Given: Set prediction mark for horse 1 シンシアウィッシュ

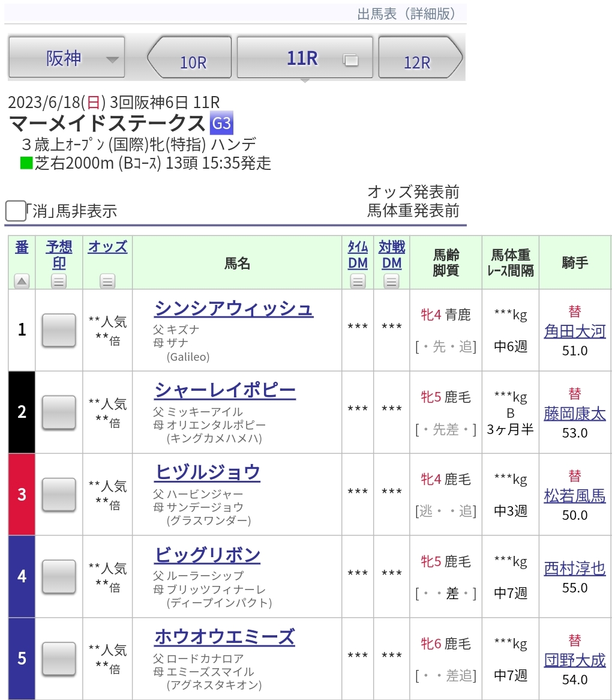Looking at the screenshot, I should pyautogui.click(x=59, y=330).
